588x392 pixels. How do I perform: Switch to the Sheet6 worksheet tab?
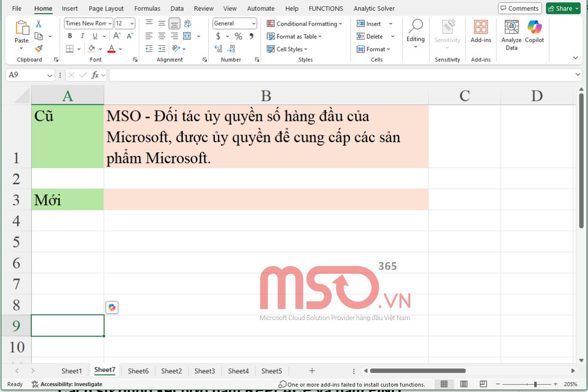[x=138, y=371]
